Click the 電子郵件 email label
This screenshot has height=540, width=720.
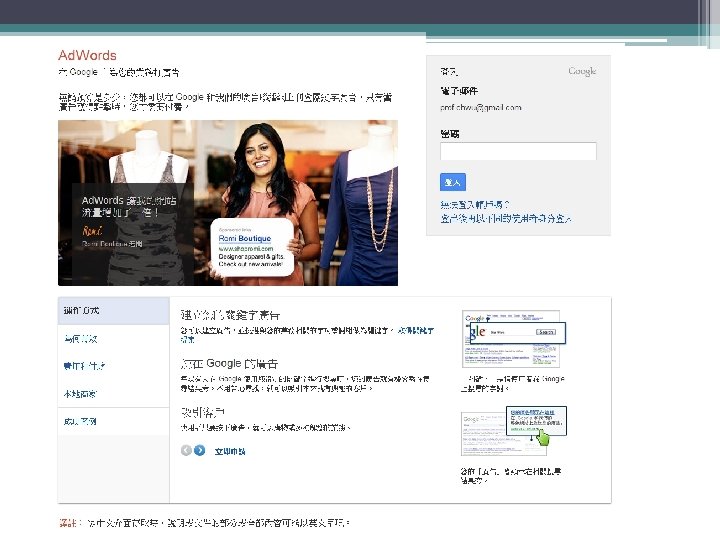[459, 91]
